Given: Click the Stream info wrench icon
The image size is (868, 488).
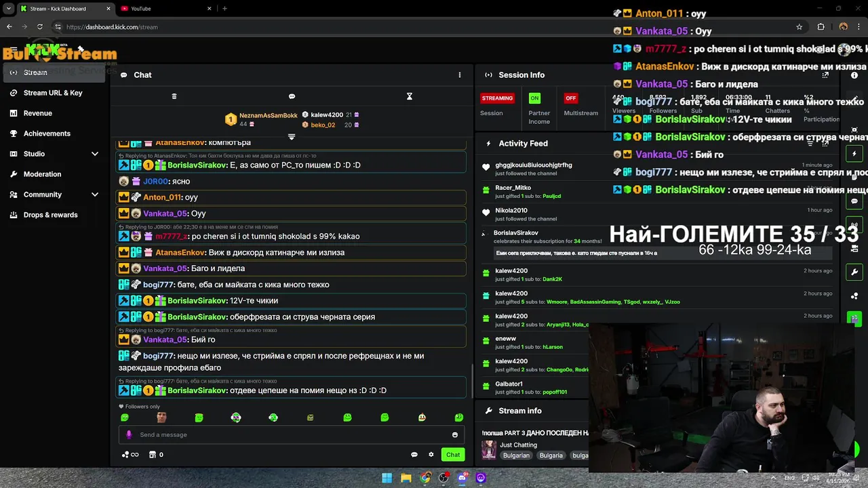Looking at the screenshot, I should point(488,411).
